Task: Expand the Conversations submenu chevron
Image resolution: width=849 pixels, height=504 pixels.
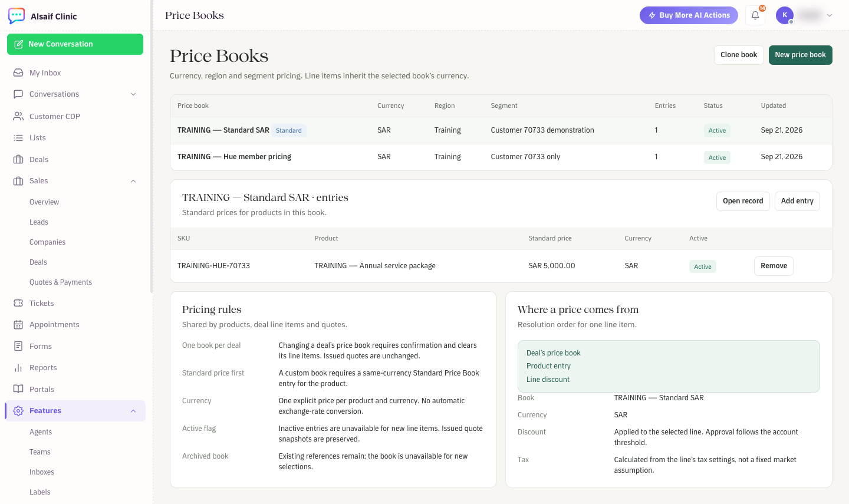Action: (x=133, y=94)
